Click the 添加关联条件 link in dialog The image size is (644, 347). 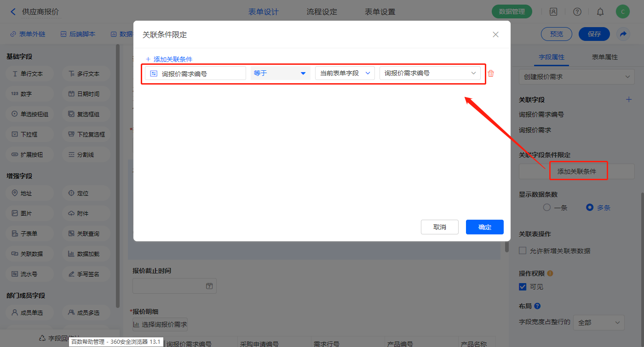click(169, 59)
